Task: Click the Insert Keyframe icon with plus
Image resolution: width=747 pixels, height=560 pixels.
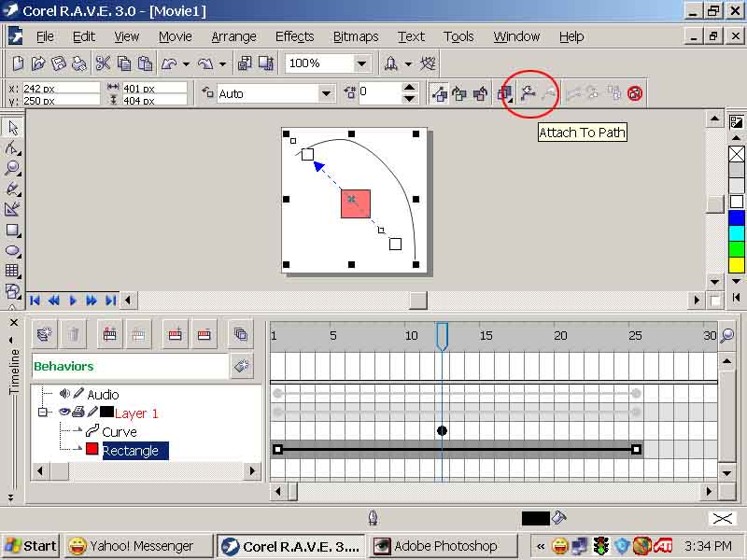Action: [x=175, y=335]
